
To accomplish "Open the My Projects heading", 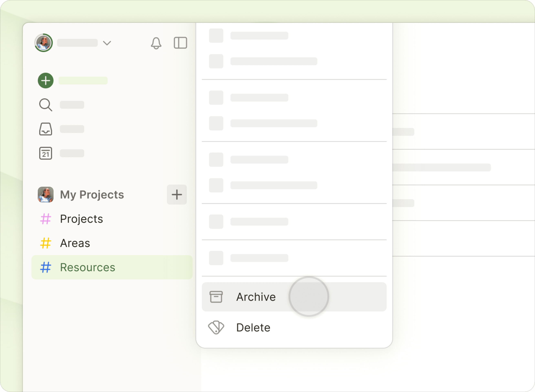I will [92, 195].
